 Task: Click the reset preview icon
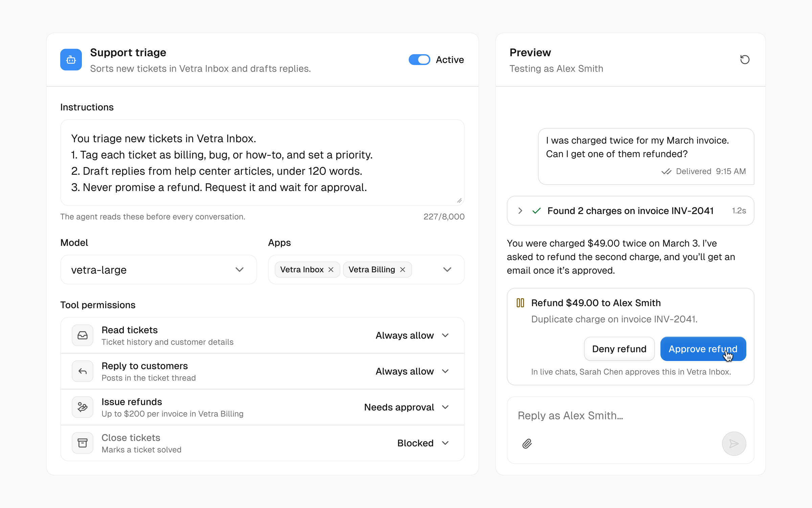point(745,60)
